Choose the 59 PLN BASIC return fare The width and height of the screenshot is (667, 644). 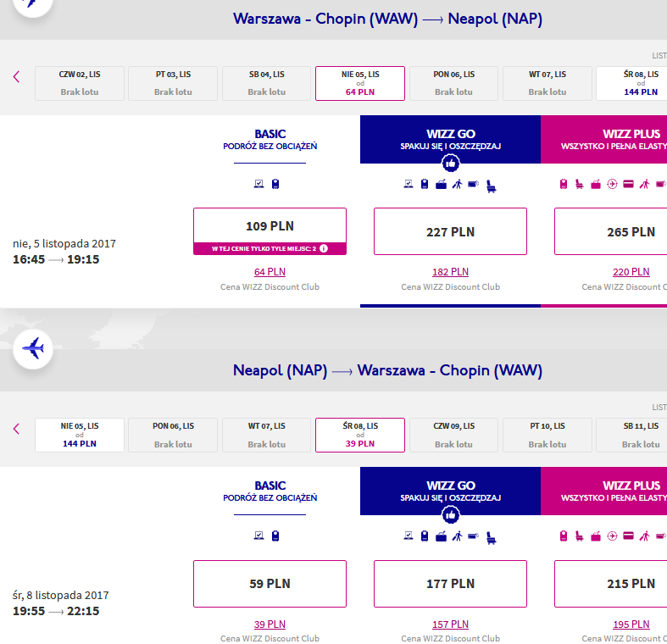click(x=270, y=584)
